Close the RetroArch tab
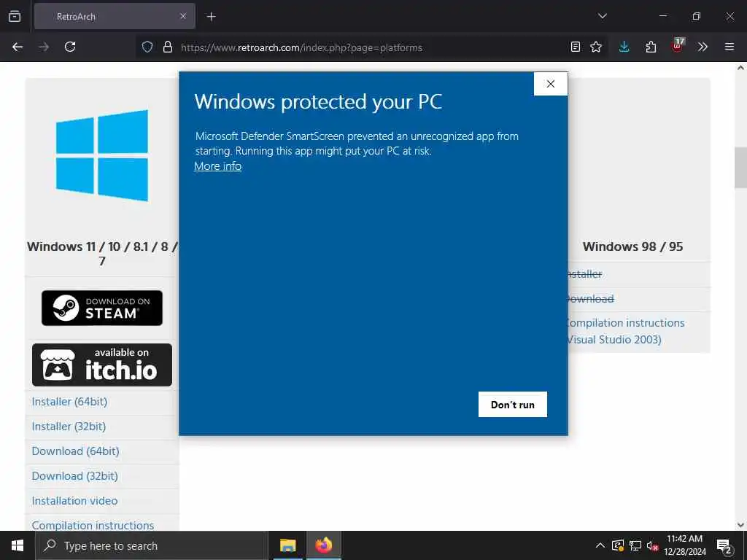Image resolution: width=747 pixels, height=560 pixels. tap(183, 16)
